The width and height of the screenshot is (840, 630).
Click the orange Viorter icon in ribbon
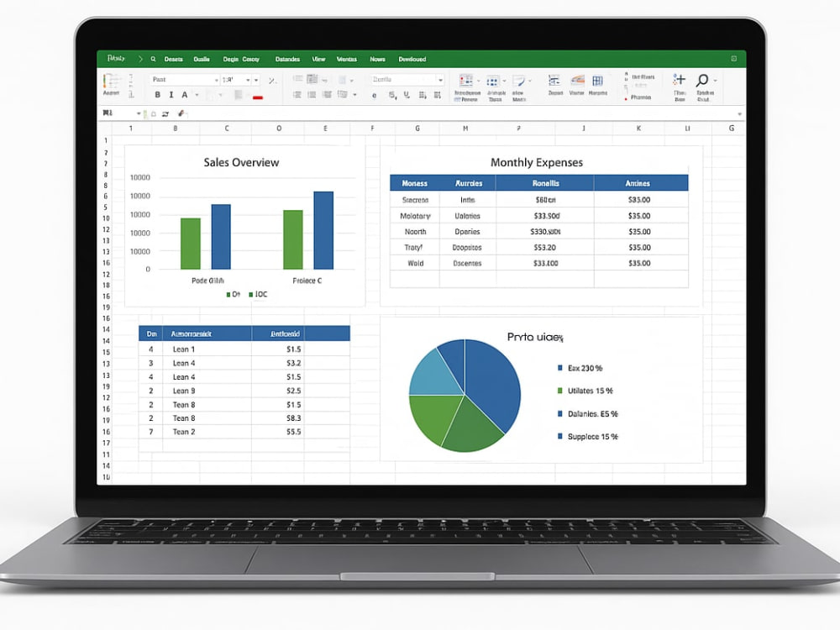pyautogui.click(x=577, y=81)
